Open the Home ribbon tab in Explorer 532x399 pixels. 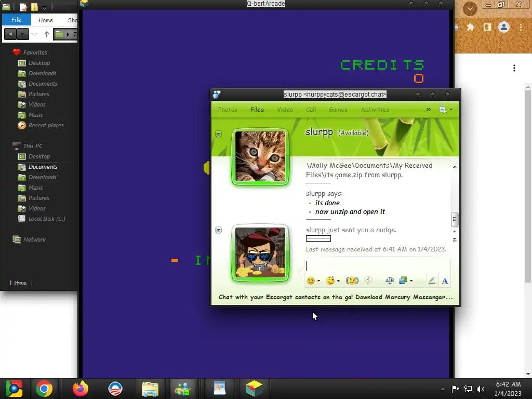[x=46, y=20]
